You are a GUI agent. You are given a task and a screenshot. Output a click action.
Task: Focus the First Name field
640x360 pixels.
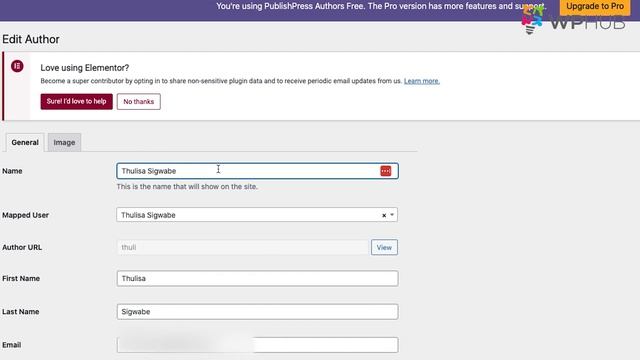click(x=257, y=278)
